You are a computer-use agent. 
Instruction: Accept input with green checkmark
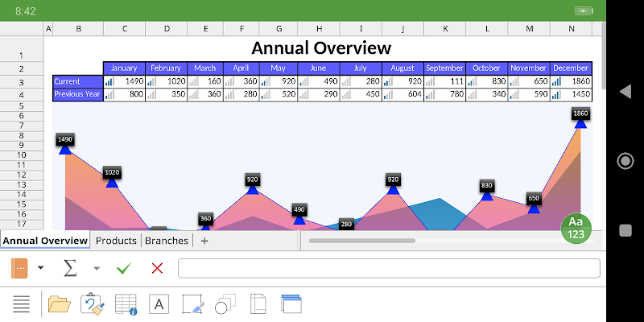pyautogui.click(x=124, y=269)
